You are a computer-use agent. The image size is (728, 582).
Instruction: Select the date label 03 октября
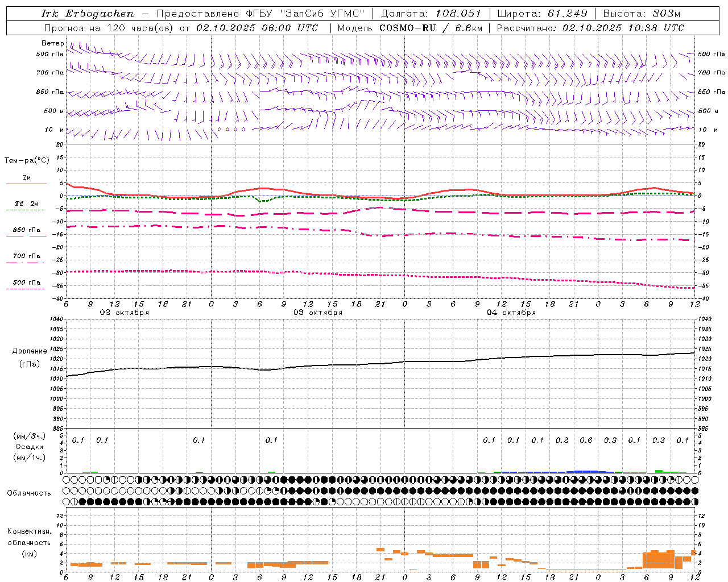coord(318,313)
